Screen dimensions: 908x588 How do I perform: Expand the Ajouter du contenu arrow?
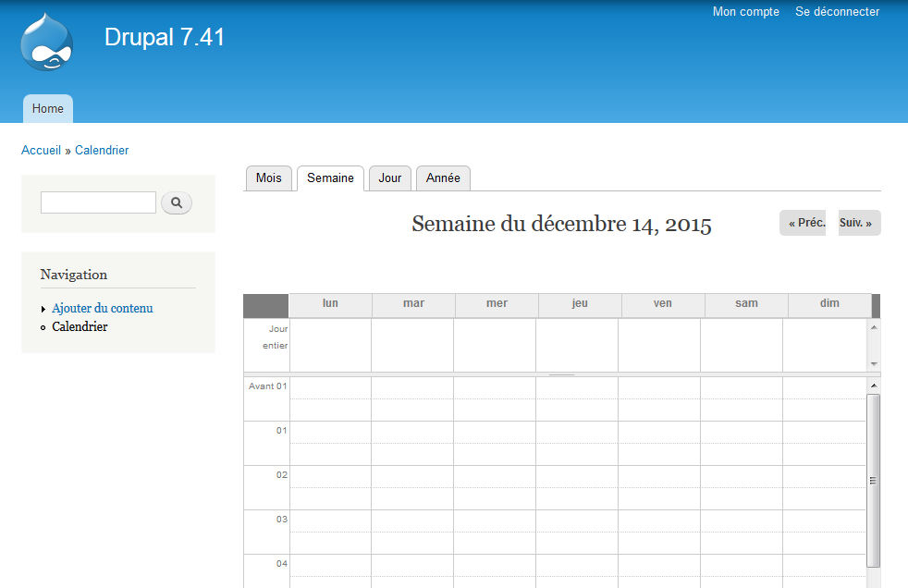(43, 309)
